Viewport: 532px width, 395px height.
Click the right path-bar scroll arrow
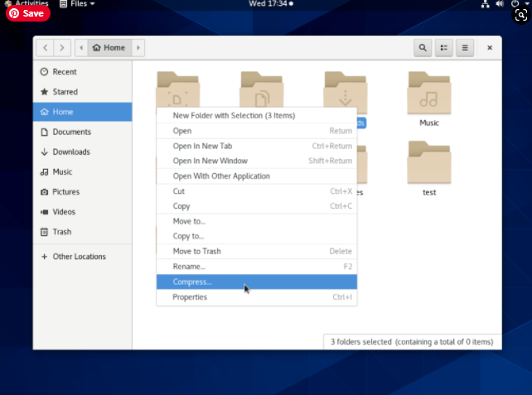[138, 48]
